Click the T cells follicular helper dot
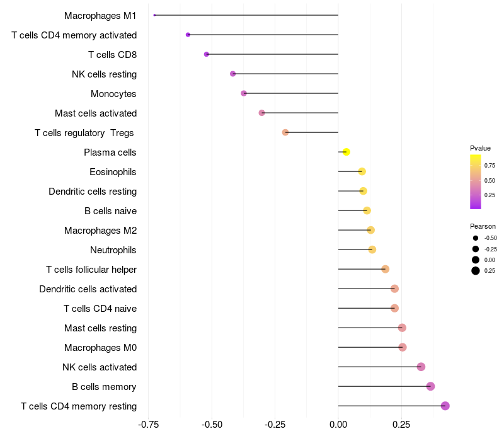Image resolution: width=504 pixels, height=441 pixels. pos(386,269)
